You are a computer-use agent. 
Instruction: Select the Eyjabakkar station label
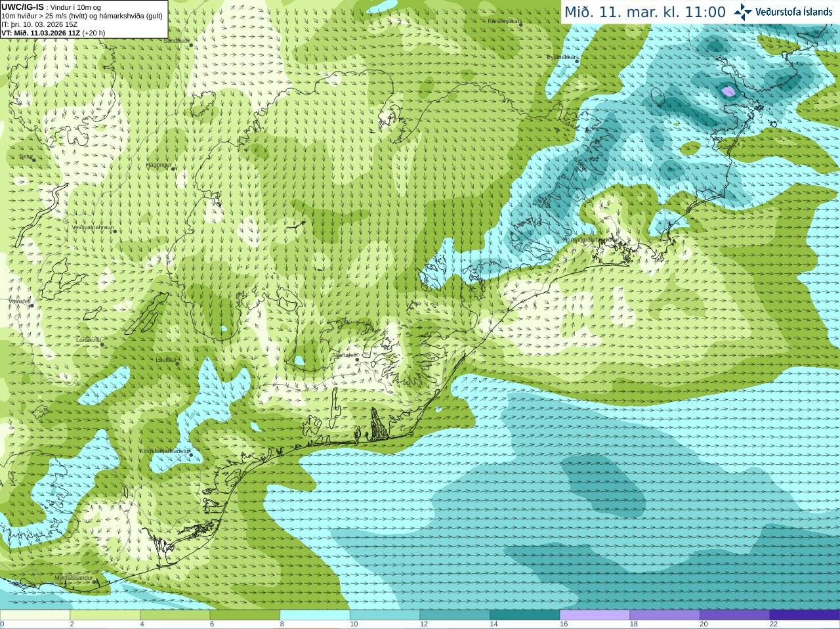(x=562, y=57)
